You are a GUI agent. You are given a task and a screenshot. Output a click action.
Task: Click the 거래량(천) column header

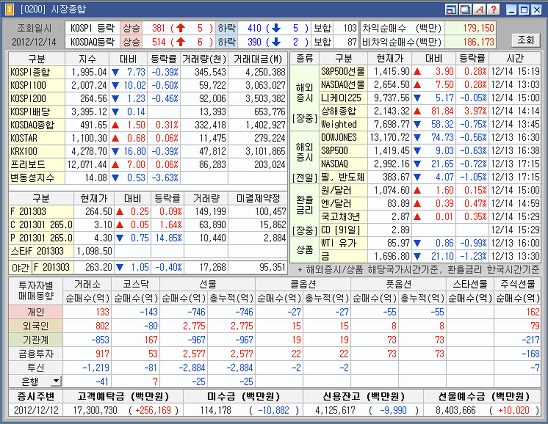(x=204, y=59)
